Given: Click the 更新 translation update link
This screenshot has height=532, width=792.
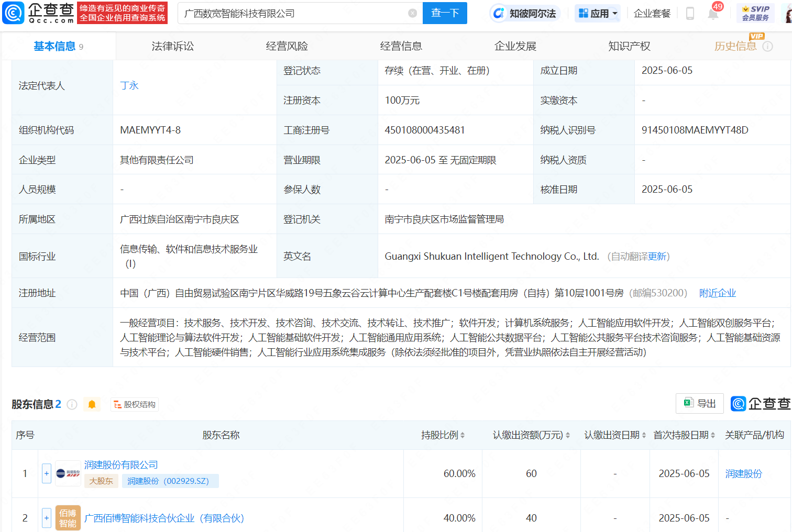Looking at the screenshot, I should (657, 257).
